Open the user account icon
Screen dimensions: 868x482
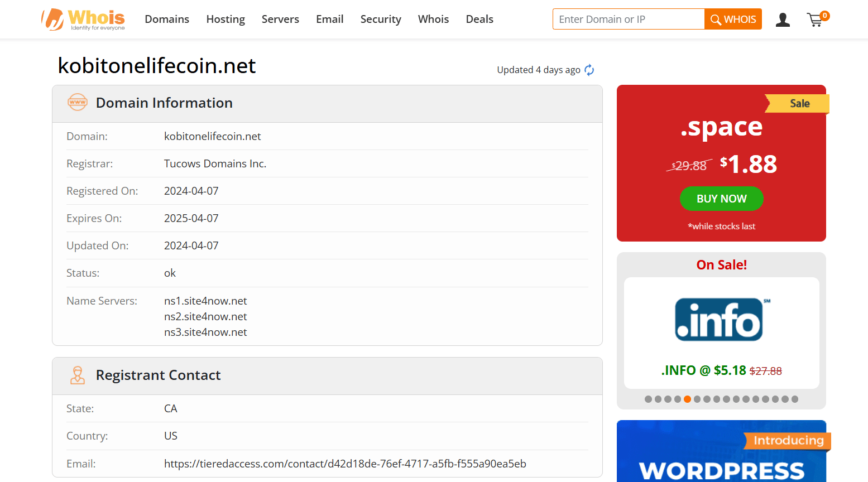[783, 20]
